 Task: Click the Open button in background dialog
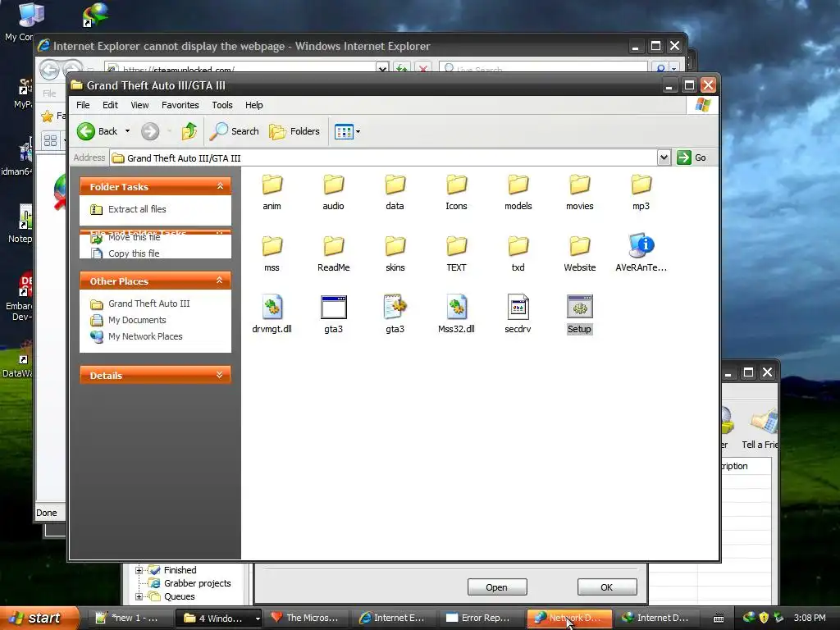click(x=497, y=587)
